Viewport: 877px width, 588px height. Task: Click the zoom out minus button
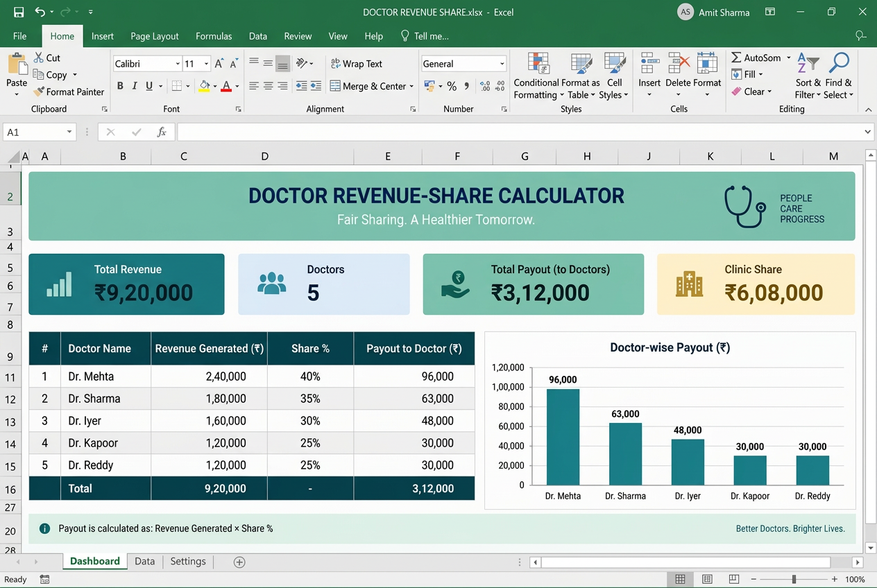754,579
